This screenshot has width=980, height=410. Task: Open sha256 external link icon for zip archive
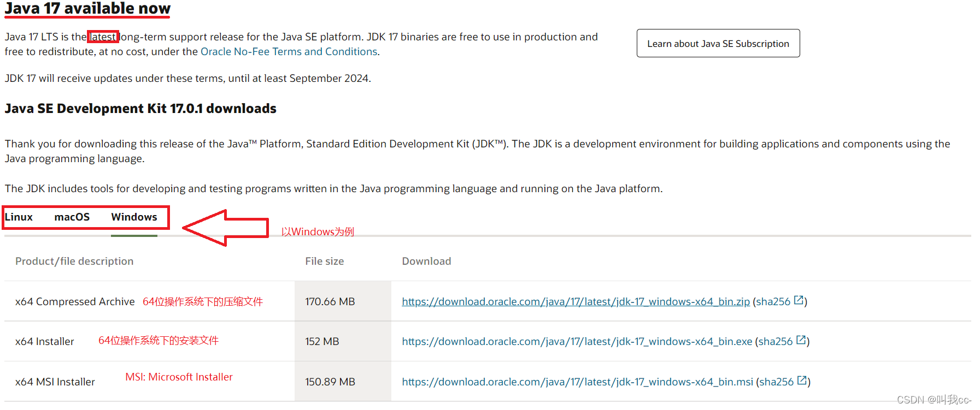point(799,300)
